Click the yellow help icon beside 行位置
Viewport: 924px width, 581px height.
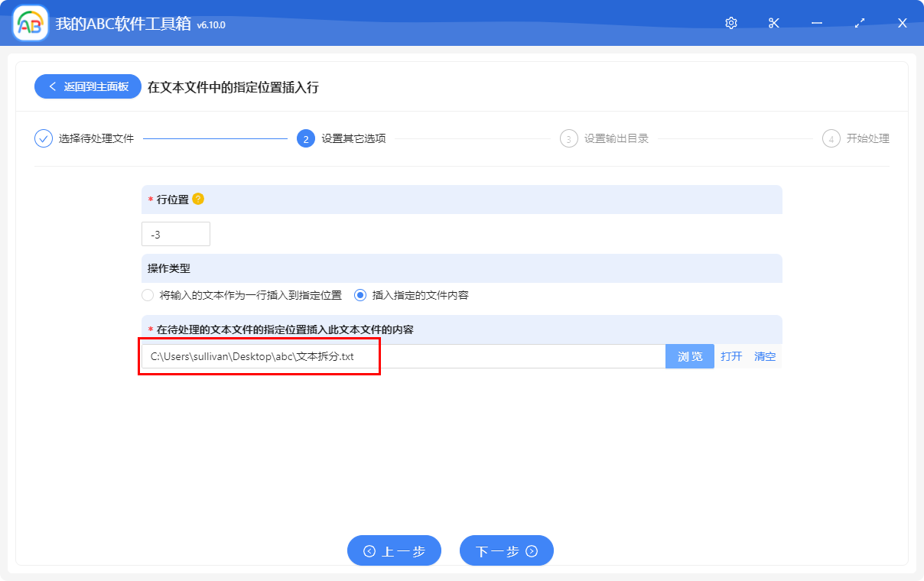[197, 198]
